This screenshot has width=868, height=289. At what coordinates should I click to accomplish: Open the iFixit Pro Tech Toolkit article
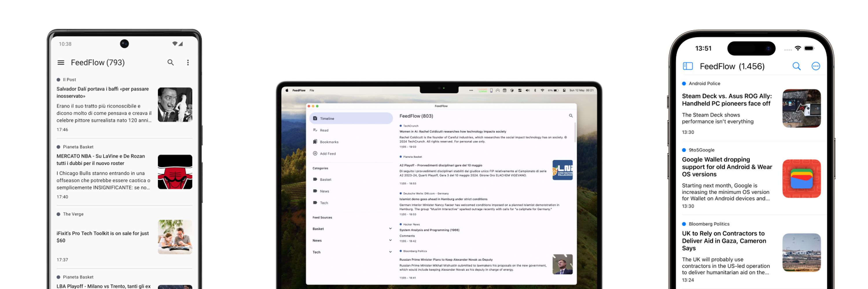pyautogui.click(x=124, y=238)
